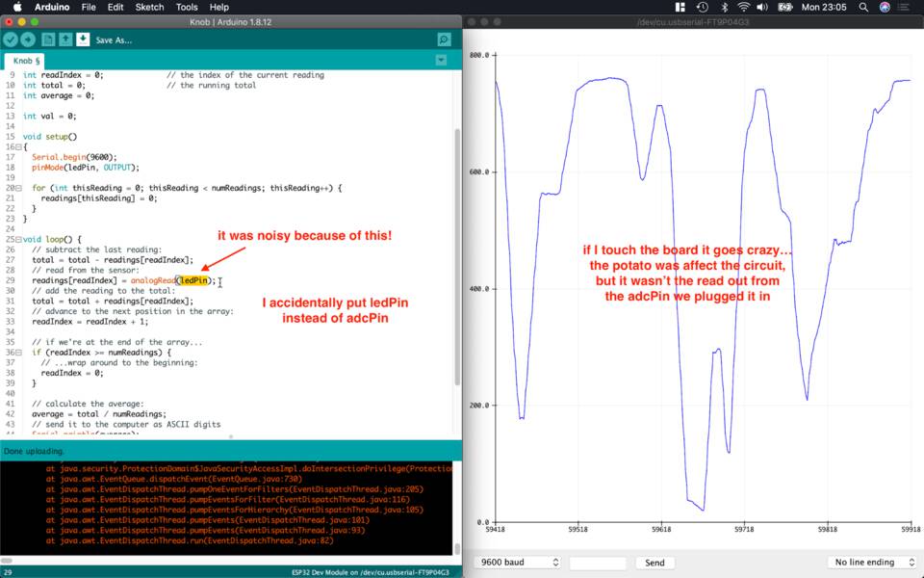The height and width of the screenshot is (578, 924).
Task: Open a sketch via the Open icon
Action: tap(64, 39)
